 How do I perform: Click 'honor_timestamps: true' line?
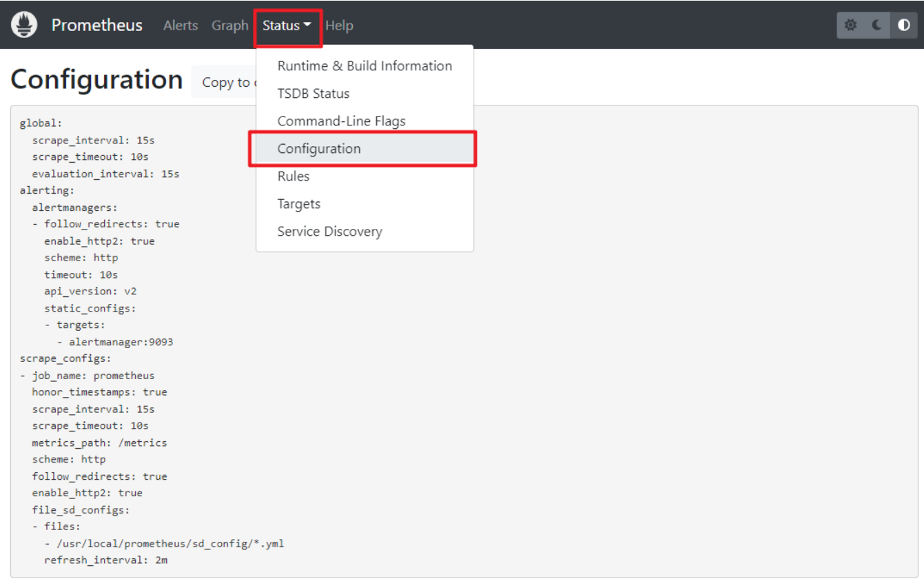[99, 392]
